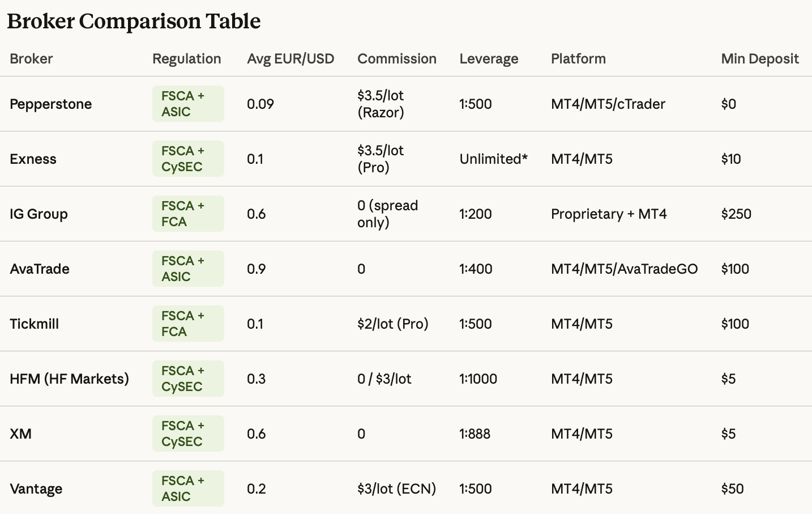Click the "0.2" spread value
The width and height of the screenshot is (812, 514).
point(257,489)
